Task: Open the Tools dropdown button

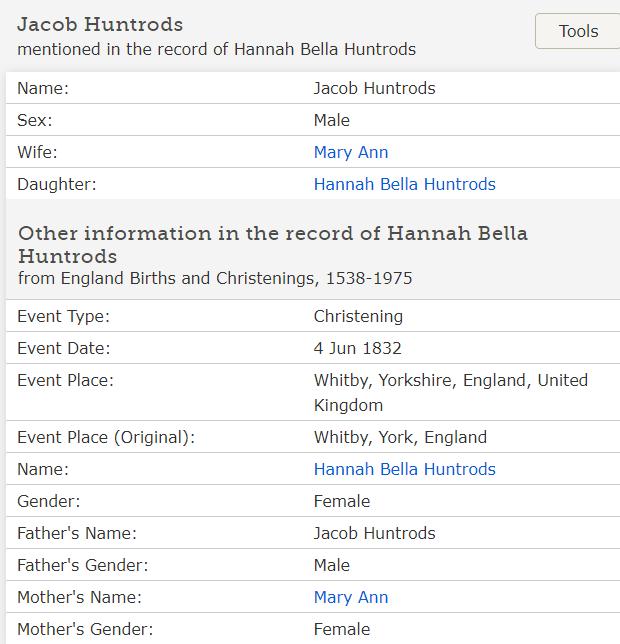Action: [578, 31]
